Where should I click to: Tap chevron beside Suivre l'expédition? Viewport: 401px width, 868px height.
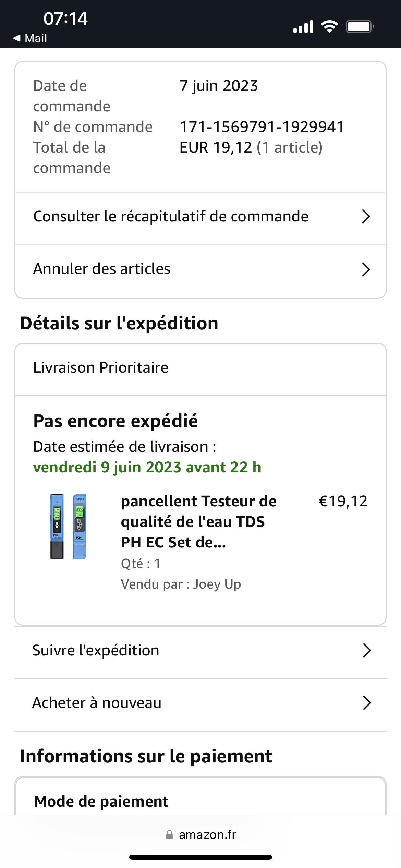click(x=366, y=650)
